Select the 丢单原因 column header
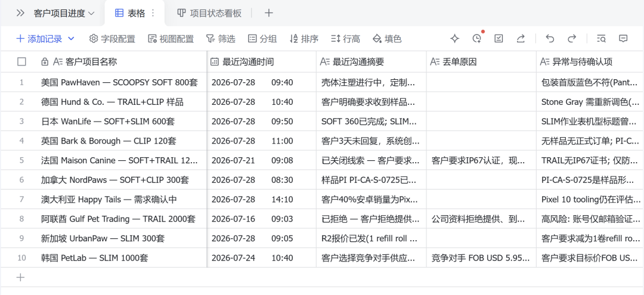This screenshot has height=295, width=644. 481,61
